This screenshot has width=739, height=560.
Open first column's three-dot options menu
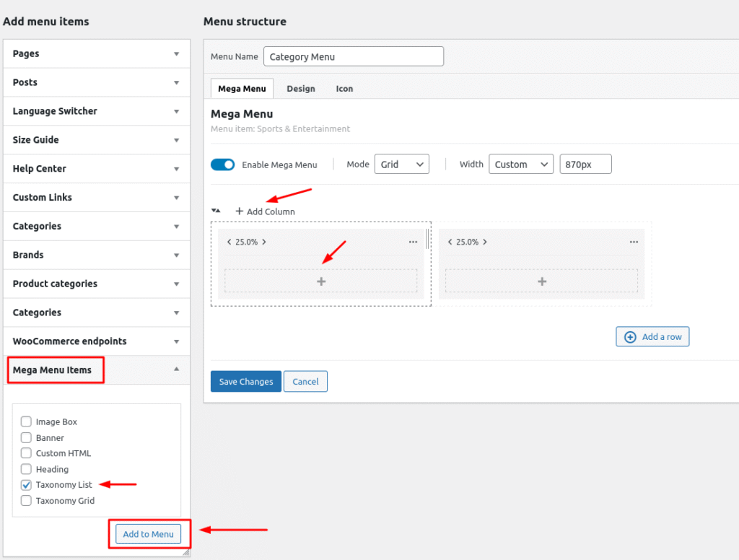[x=413, y=242]
